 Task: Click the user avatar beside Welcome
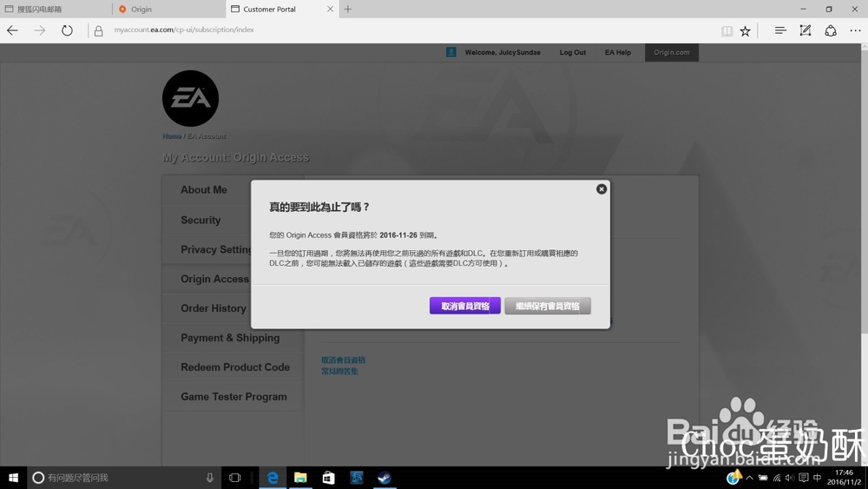tap(451, 52)
